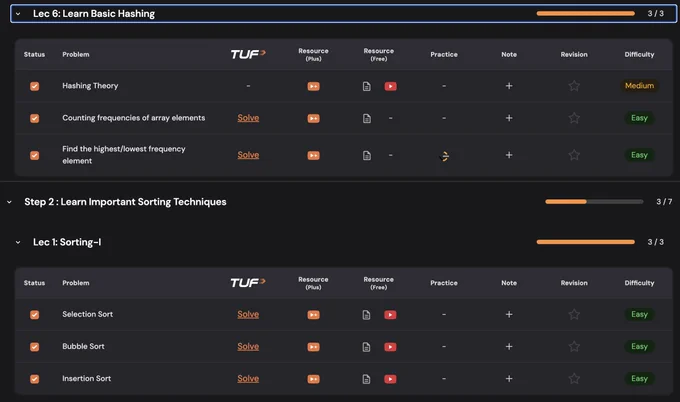Image resolution: width=680 pixels, height=402 pixels.
Task: Star Hashing Theory for revision
Action: coord(574,86)
